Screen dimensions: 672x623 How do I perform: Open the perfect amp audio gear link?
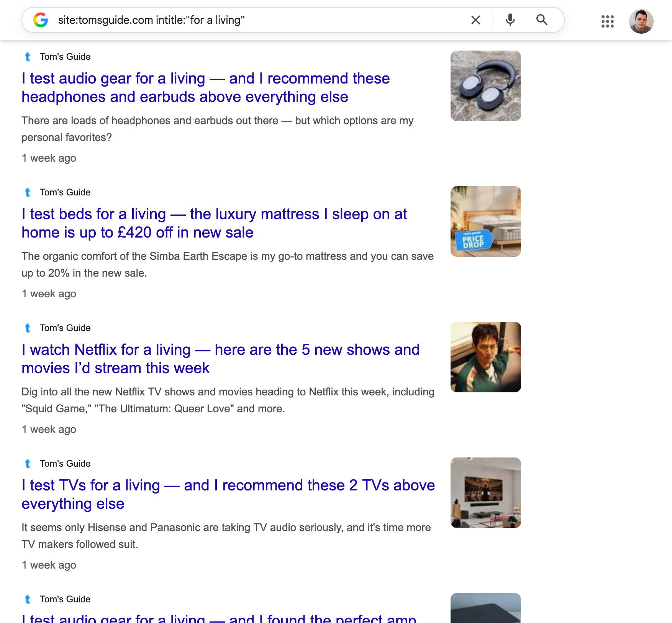tap(219, 618)
